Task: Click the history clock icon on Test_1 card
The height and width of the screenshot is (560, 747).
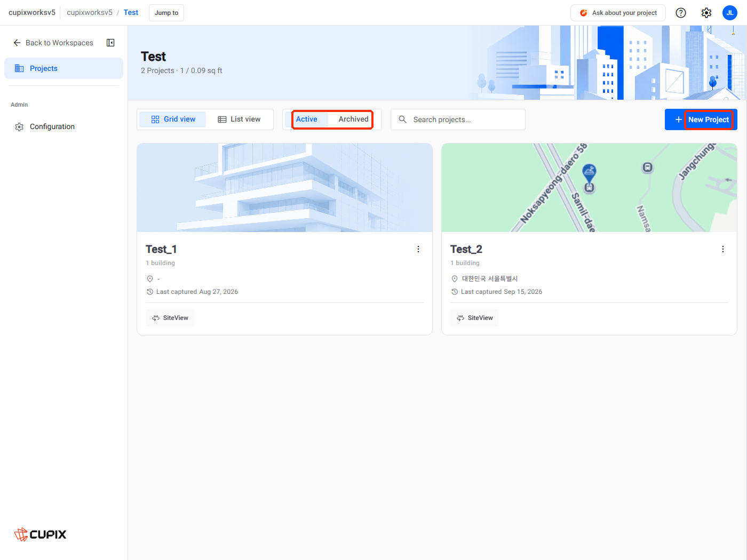Action: [x=150, y=292]
